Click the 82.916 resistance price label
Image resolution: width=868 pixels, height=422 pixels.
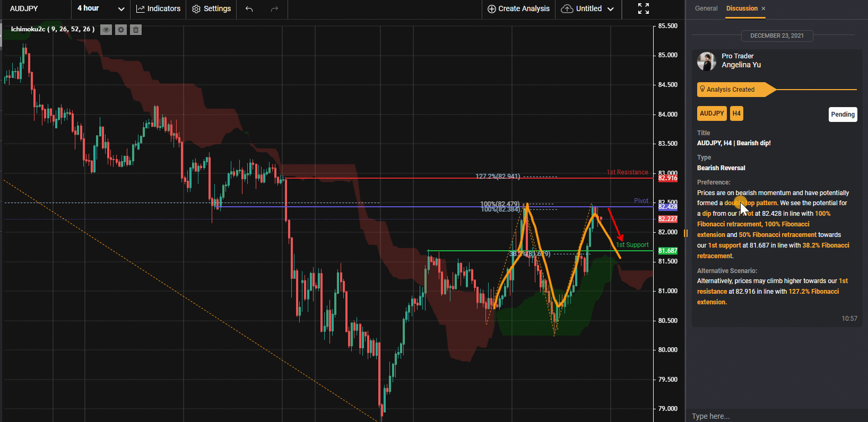coord(667,178)
